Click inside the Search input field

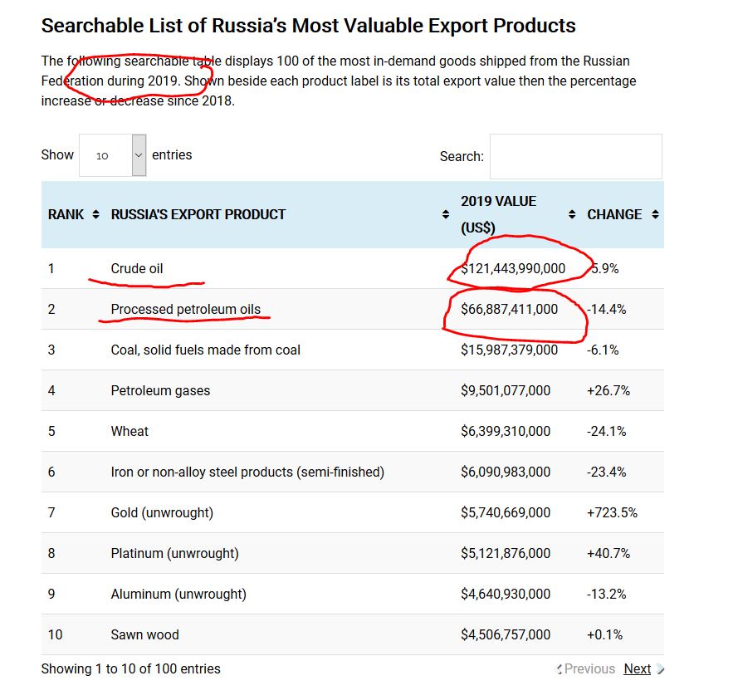(x=575, y=156)
